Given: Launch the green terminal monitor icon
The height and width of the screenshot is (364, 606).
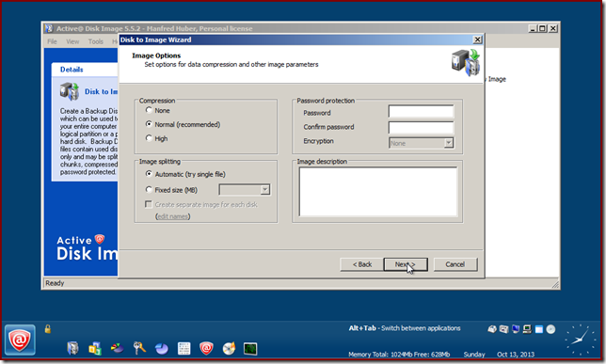Looking at the screenshot, I should tap(250, 349).
